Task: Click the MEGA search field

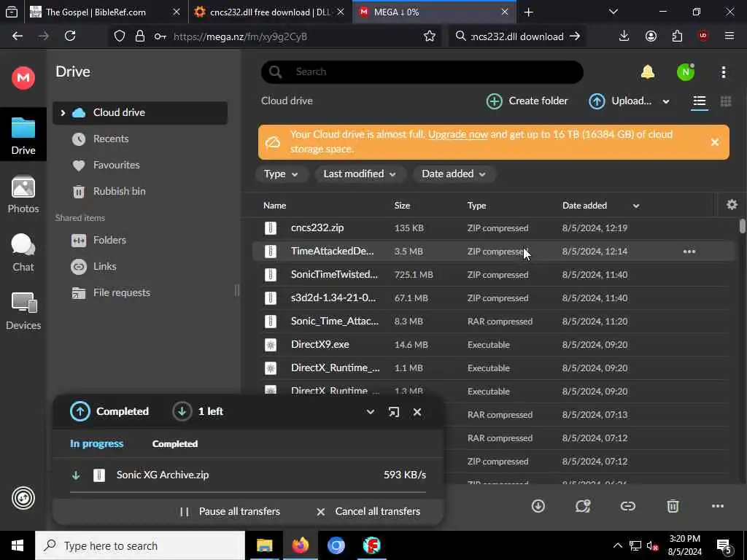Action: pos(422,72)
